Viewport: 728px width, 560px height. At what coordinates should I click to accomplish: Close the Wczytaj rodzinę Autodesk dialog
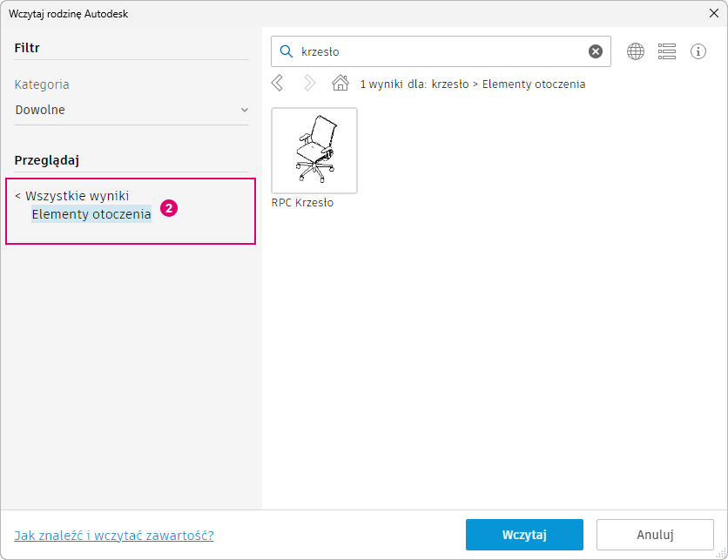[x=714, y=13]
